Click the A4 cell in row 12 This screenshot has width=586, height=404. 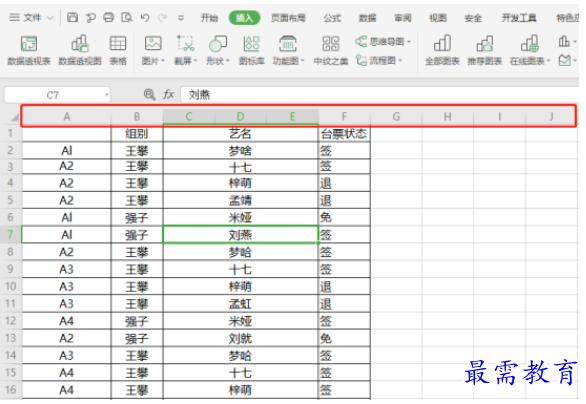click(x=67, y=321)
